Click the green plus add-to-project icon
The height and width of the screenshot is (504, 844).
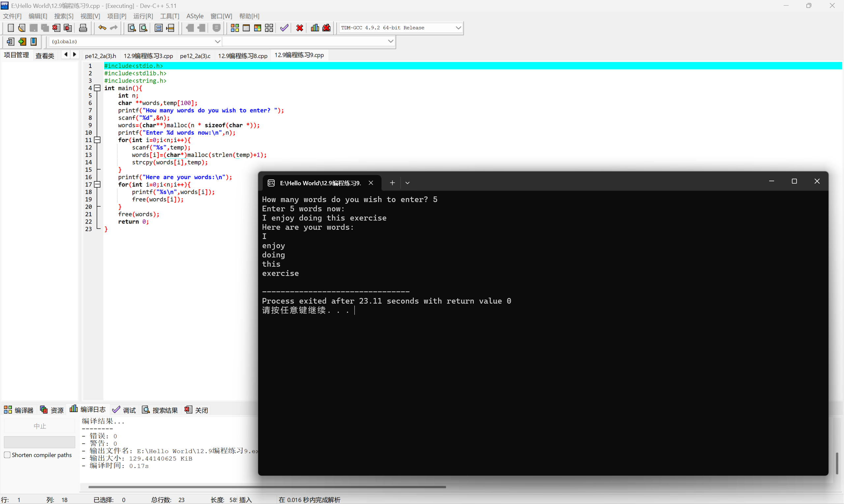point(22,42)
